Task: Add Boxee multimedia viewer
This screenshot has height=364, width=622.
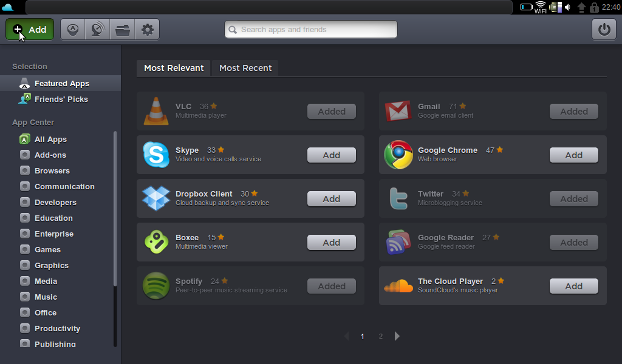Action: tap(331, 242)
